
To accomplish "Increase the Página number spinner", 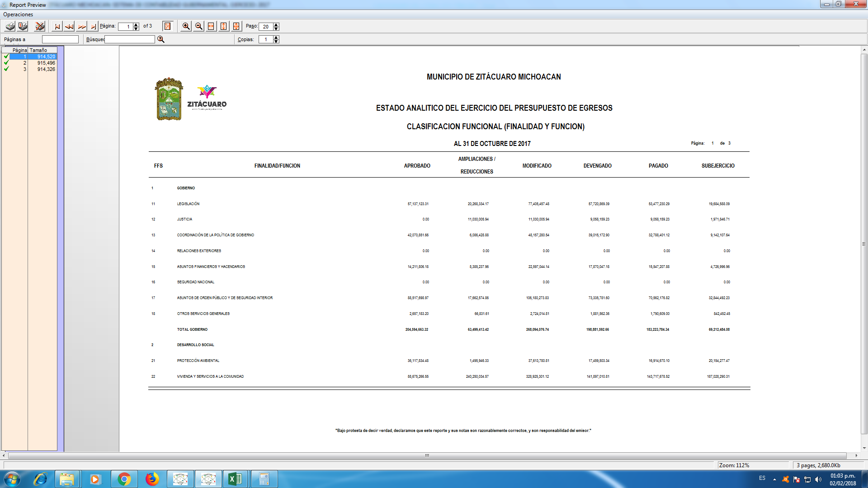I will click(x=136, y=24).
